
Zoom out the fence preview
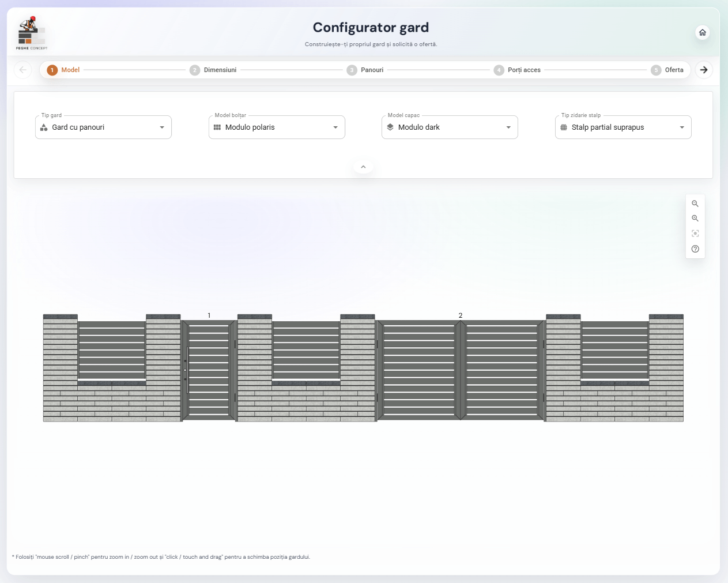695,204
